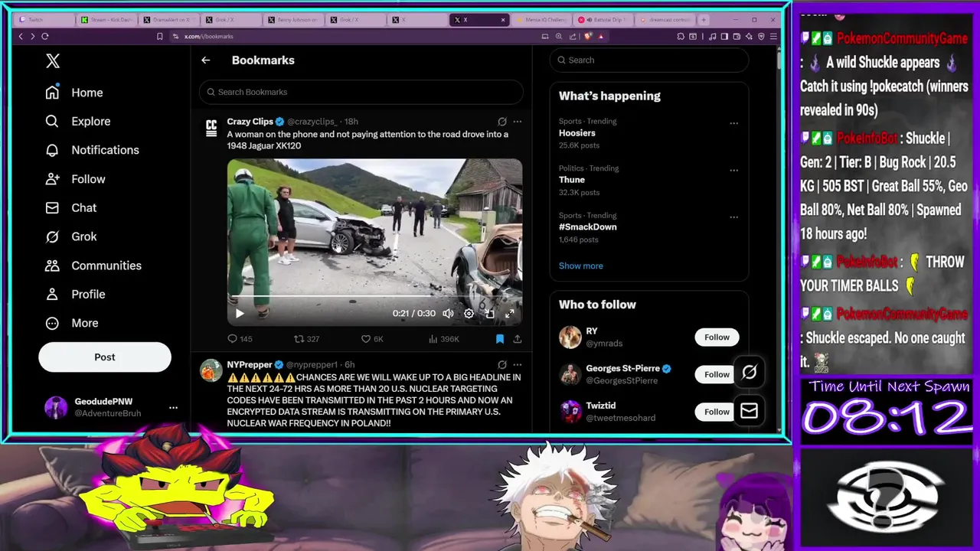Screen dimensions: 980x551
Task: Focus the X Search box
Action: tap(648, 60)
